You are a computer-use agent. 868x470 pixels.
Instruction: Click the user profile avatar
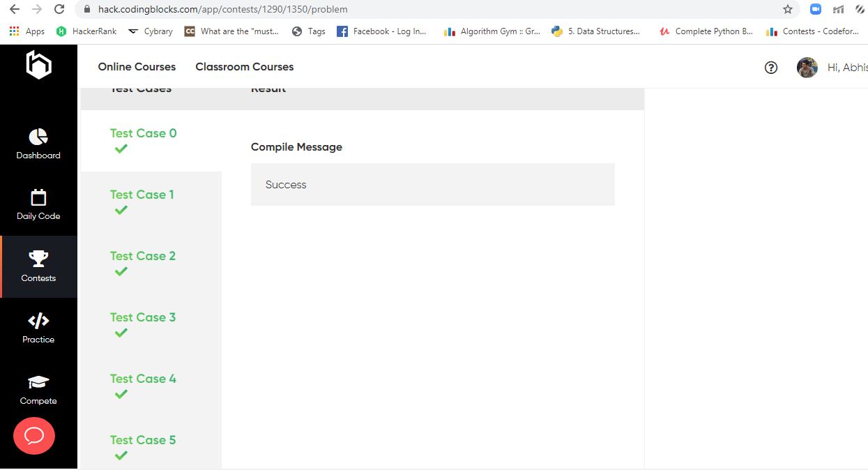807,68
